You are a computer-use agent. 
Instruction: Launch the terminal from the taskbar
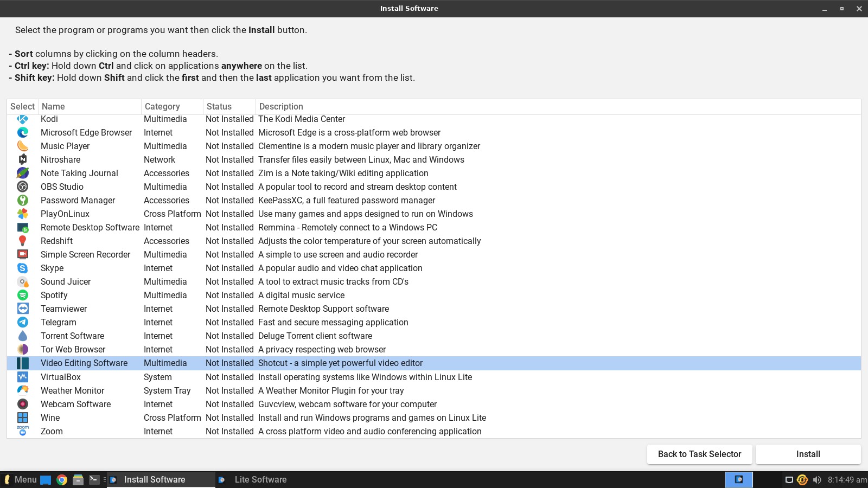pos(94,480)
